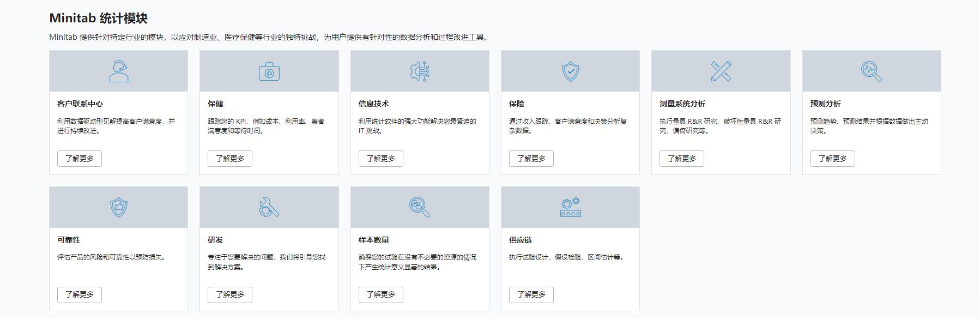The width and height of the screenshot is (980, 320).
Task: Click the description starting 利用数据驱动型见解
Action: click(116, 126)
